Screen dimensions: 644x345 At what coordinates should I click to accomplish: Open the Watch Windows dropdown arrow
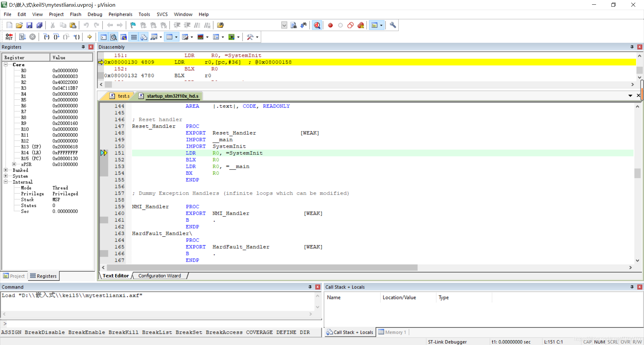click(161, 37)
